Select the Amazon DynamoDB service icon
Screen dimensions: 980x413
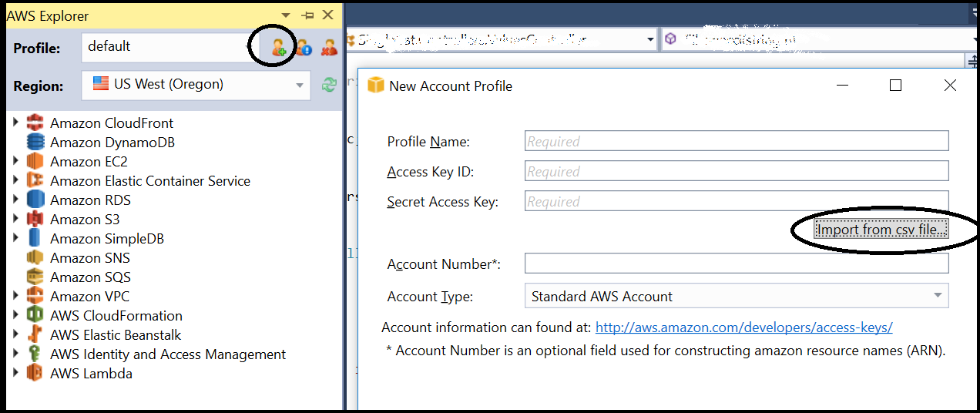[35, 143]
